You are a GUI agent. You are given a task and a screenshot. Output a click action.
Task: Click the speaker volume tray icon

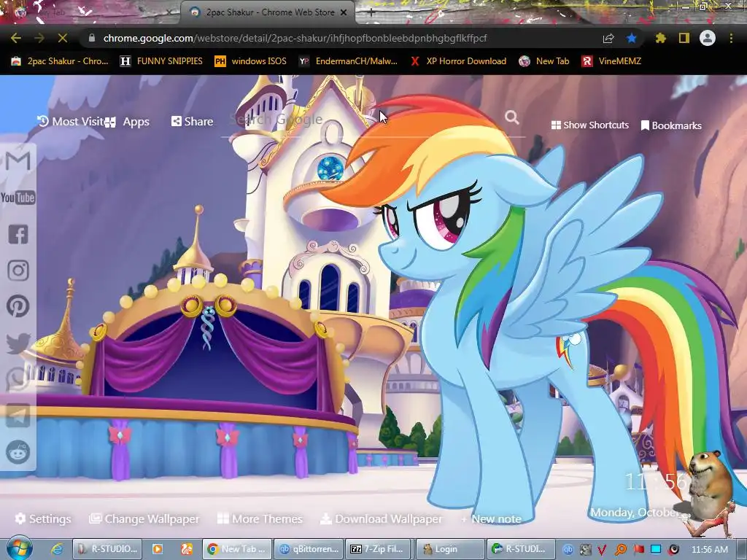pyautogui.click(x=674, y=550)
